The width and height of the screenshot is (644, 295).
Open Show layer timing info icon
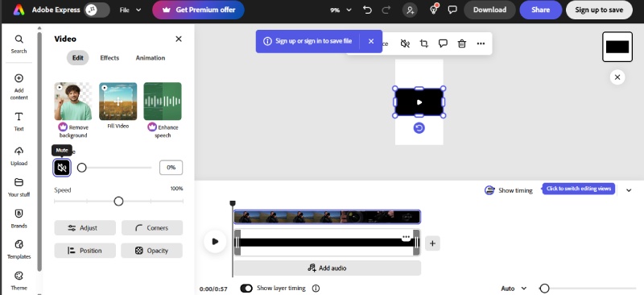pyautogui.click(x=316, y=289)
